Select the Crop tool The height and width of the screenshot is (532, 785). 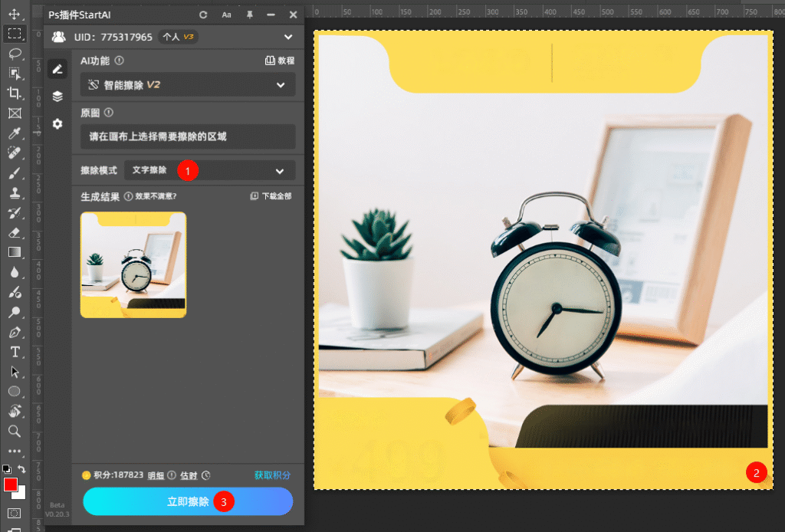click(14, 93)
